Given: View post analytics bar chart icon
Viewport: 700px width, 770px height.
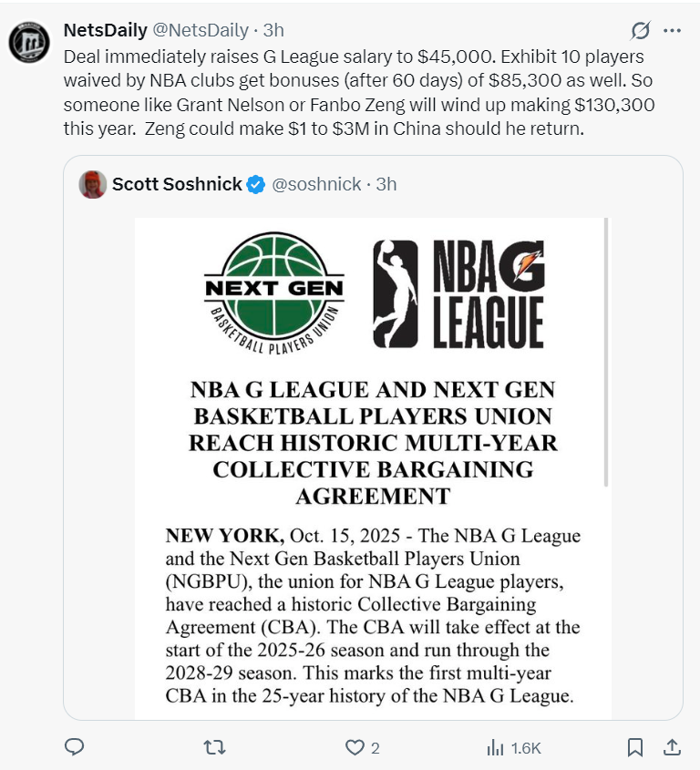Looking at the screenshot, I should pos(496,747).
